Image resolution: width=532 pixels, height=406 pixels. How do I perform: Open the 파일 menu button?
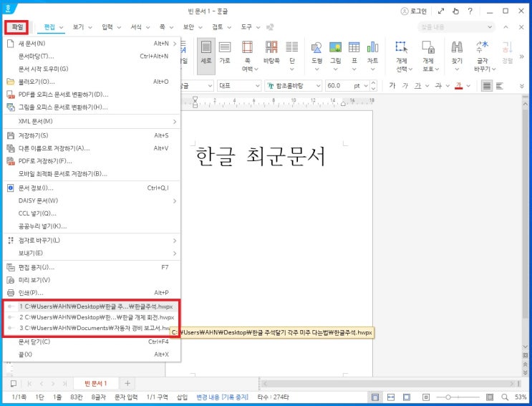pyautogui.click(x=16, y=27)
